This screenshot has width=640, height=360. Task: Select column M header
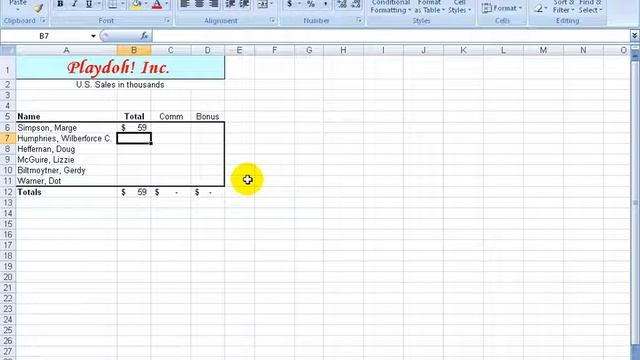pos(543,50)
